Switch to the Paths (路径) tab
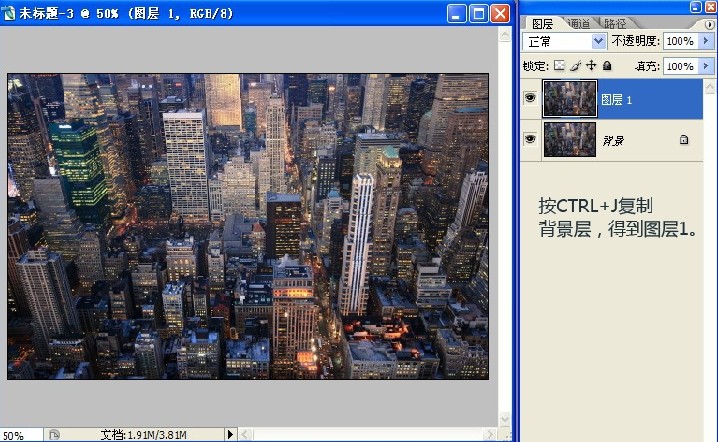Screen dimensions: 718x442 pos(614,22)
